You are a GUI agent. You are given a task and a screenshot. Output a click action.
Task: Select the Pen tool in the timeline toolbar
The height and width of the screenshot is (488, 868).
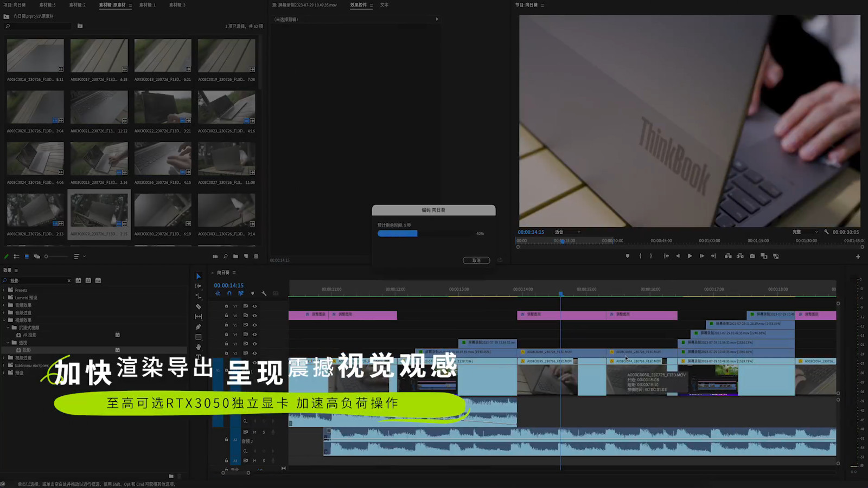pyautogui.click(x=199, y=326)
